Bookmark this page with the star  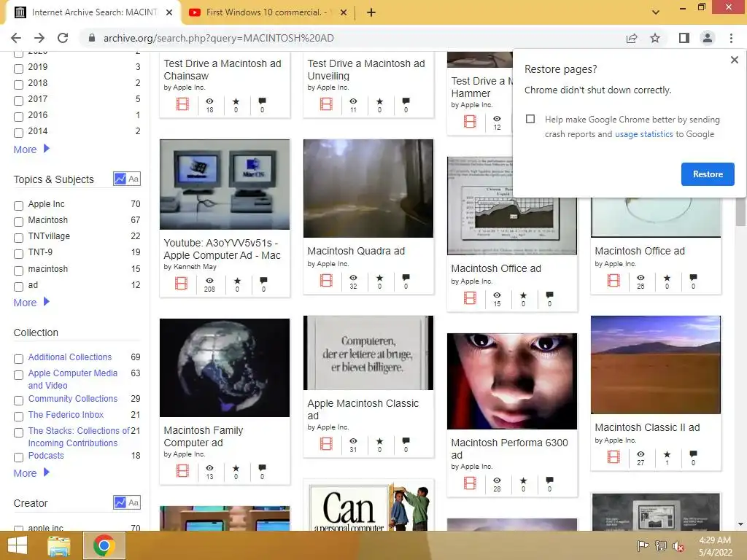point(655,38)
